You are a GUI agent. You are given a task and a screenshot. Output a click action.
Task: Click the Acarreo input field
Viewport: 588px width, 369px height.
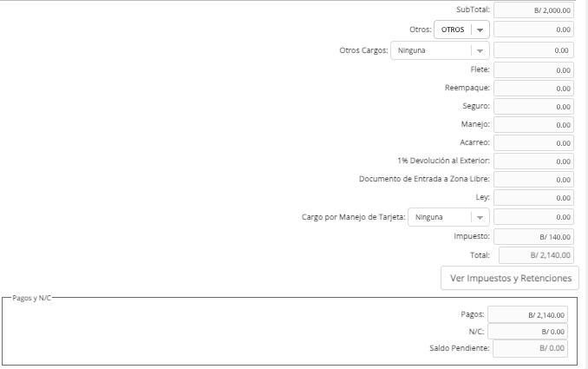tap(533, 143)
